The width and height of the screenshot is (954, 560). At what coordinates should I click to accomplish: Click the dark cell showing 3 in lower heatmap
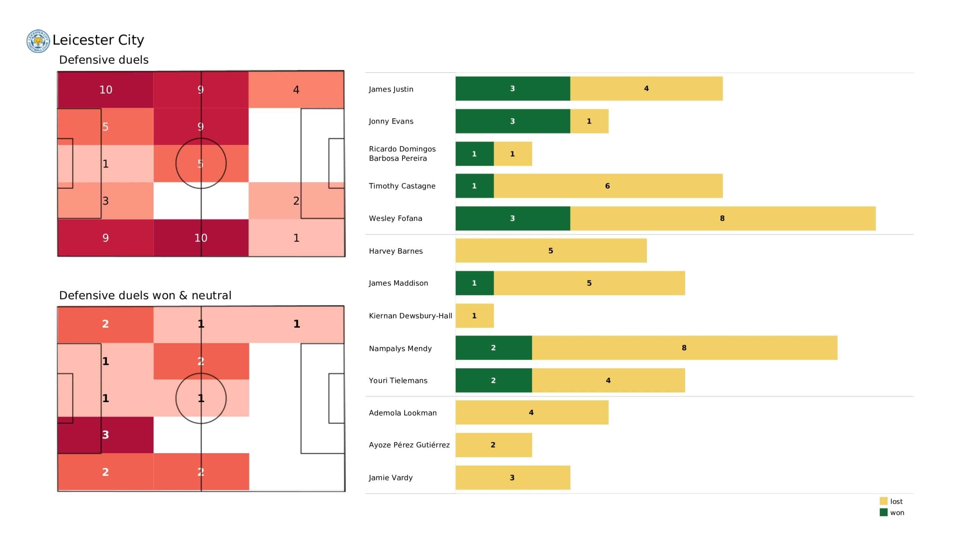tap(105, 435)
